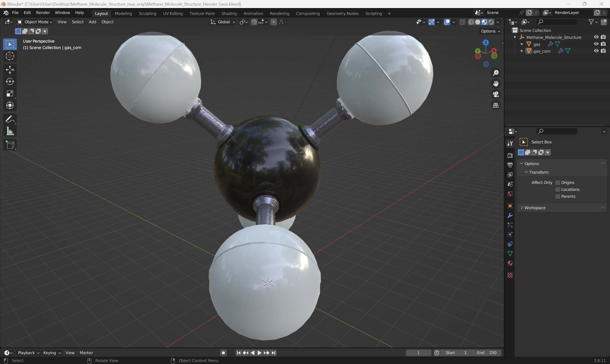Select the Annotate tool
The width and height of the screenshot is (610, 364).
click(10, 119)
